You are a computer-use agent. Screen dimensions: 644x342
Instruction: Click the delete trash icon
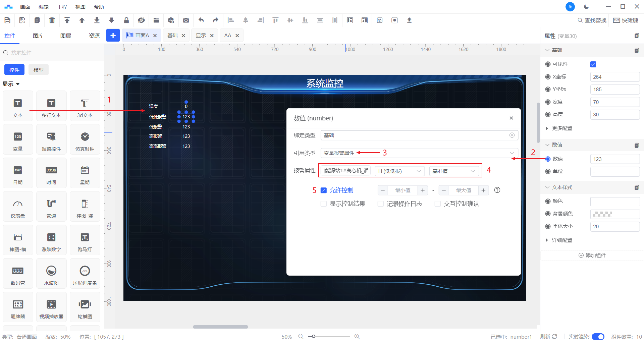[52, 20]
